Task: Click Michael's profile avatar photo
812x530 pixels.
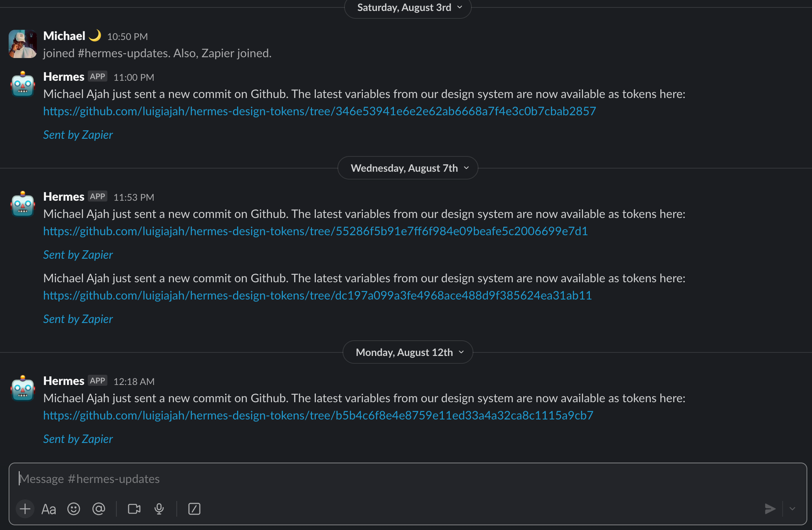Action: [23, 44]
